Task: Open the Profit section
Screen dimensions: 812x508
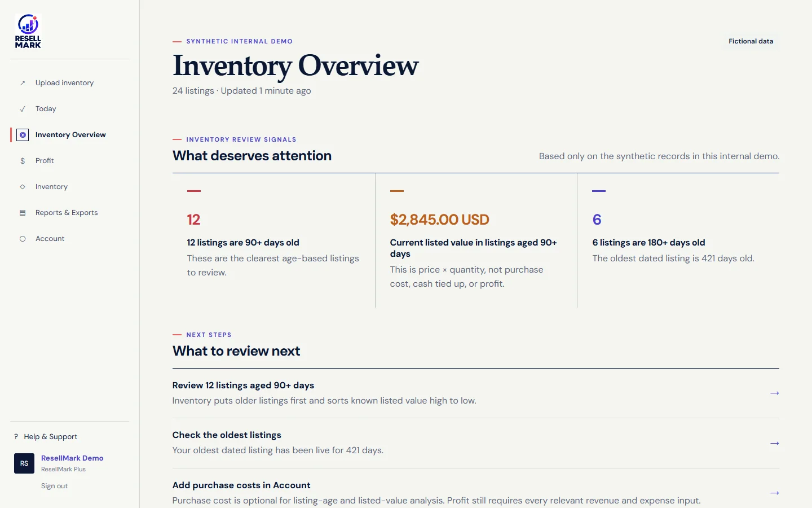Action: [x=70, y=161]
